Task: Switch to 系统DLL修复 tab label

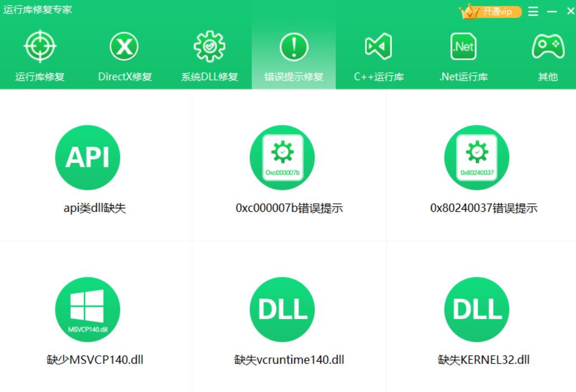Action: [209, 77]
